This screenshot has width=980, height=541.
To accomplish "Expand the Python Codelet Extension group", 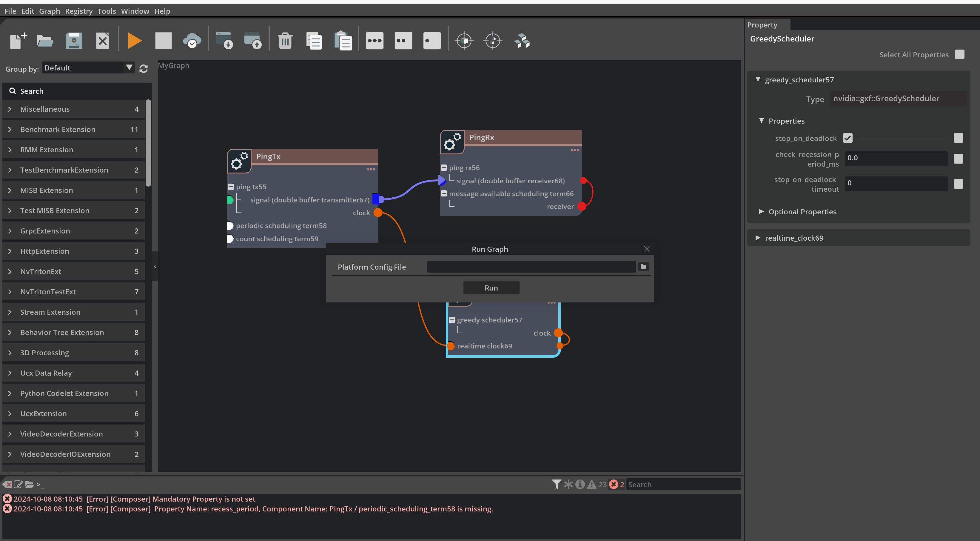I will [10, 393].
